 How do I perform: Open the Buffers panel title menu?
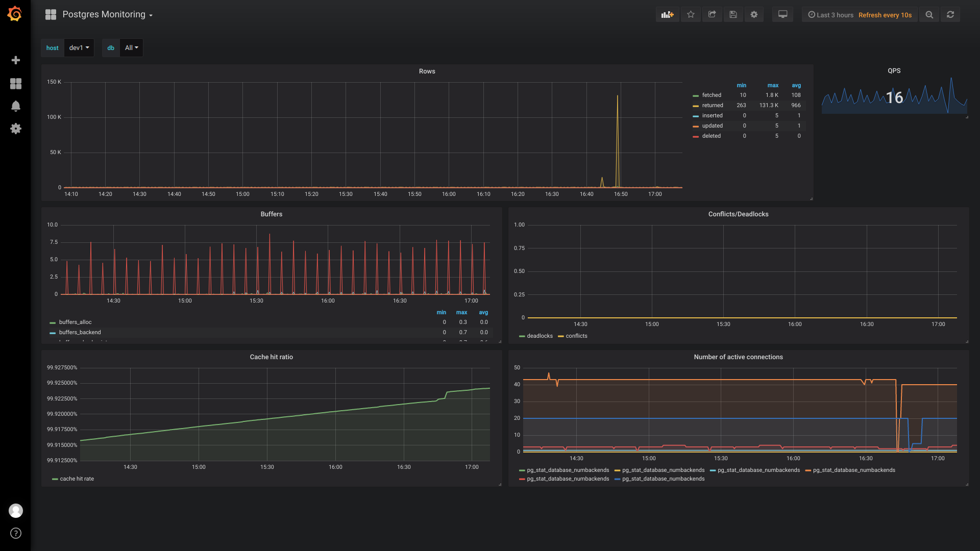[271, 214]
